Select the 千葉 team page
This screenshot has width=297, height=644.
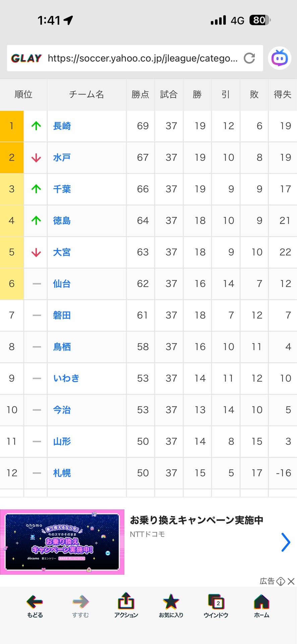tap(62, 189)
